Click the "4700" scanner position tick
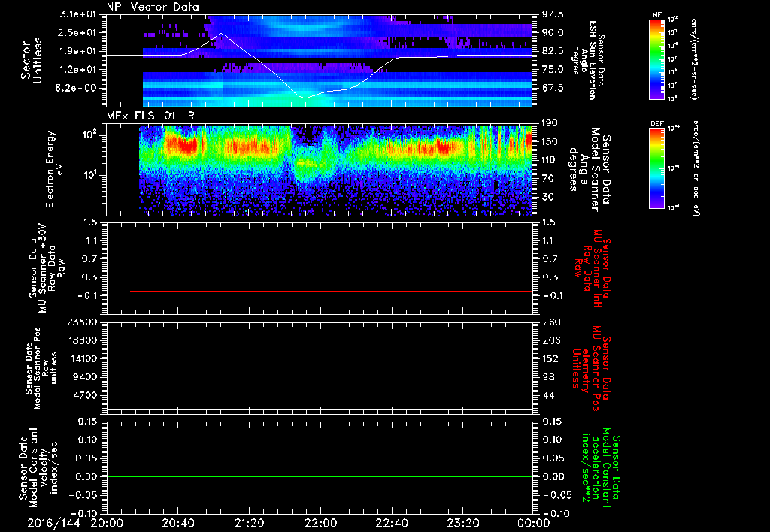770x532 pixels. pyautogui.click(x=85, y=395)
